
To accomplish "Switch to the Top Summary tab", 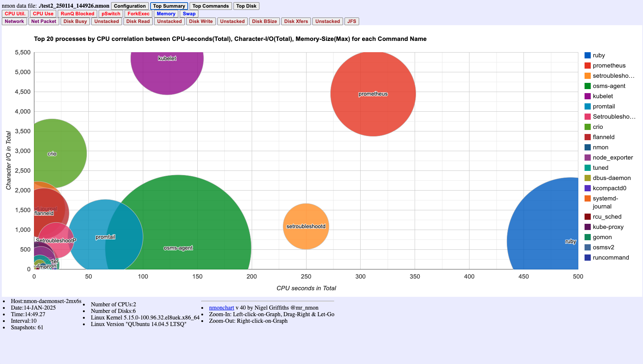I will coord(169,6).
